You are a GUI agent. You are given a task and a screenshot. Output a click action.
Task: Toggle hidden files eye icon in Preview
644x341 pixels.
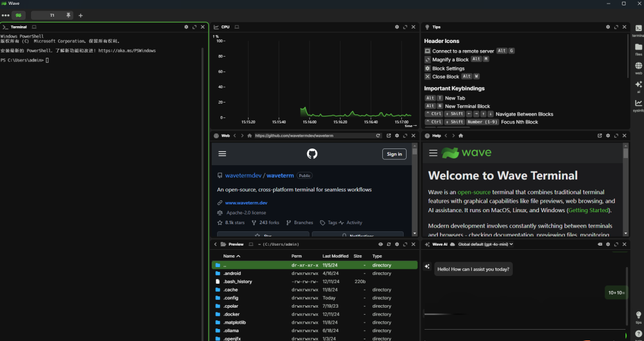(x=380, y=244)
